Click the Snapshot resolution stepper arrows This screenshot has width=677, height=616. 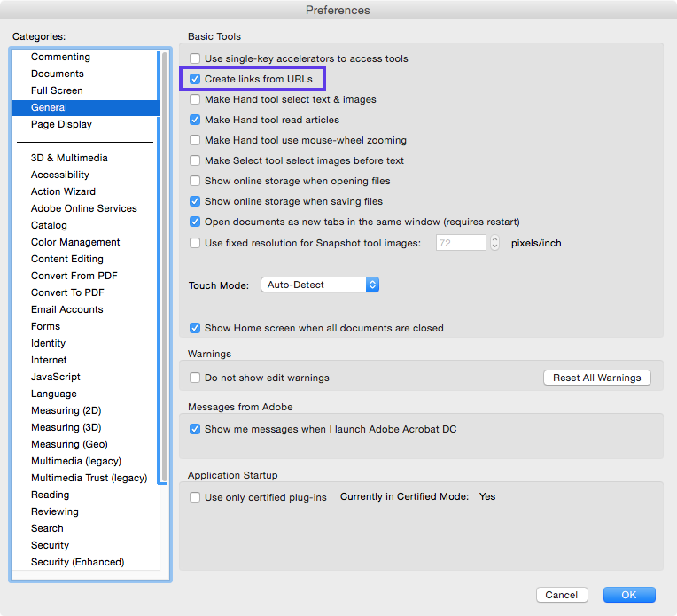494,243
